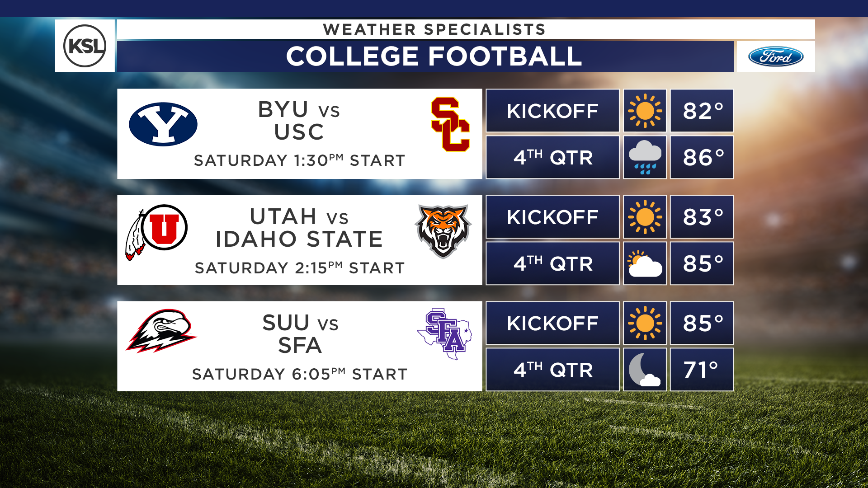This screenshot has height=488, width=868.
Task: Click the BYU kickoff sunny icon
Action: click(645, 111)
